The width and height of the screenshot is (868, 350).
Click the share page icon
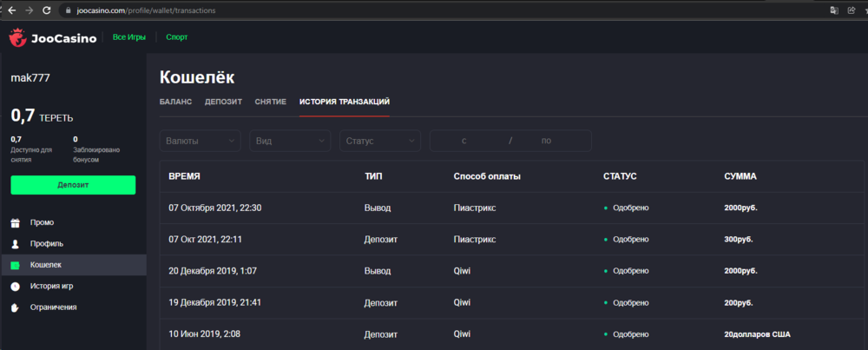click(852, 10)
